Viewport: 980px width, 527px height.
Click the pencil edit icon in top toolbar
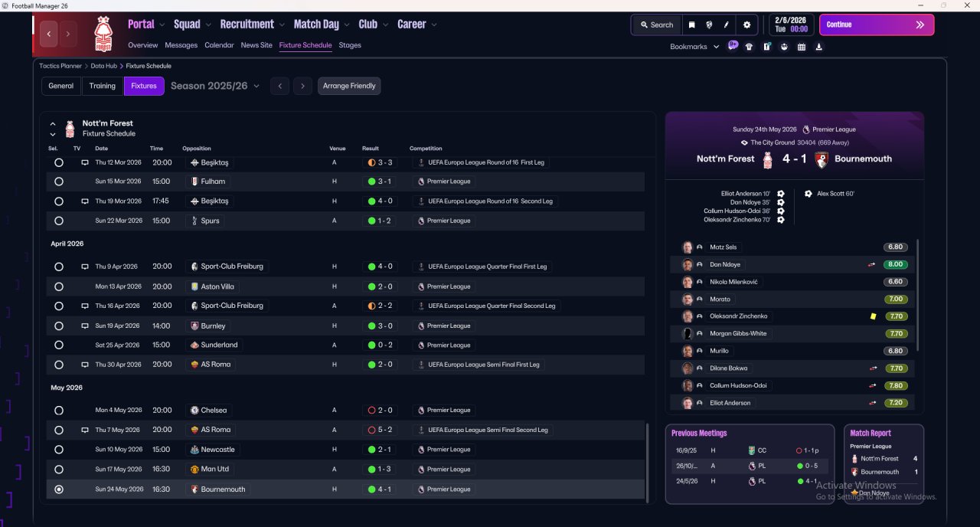click(726, 25)
